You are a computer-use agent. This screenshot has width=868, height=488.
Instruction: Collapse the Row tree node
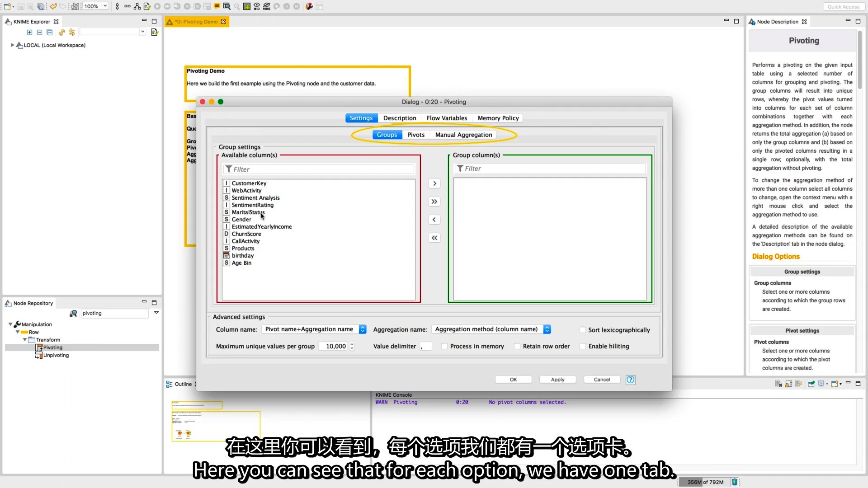pos(18,332)
